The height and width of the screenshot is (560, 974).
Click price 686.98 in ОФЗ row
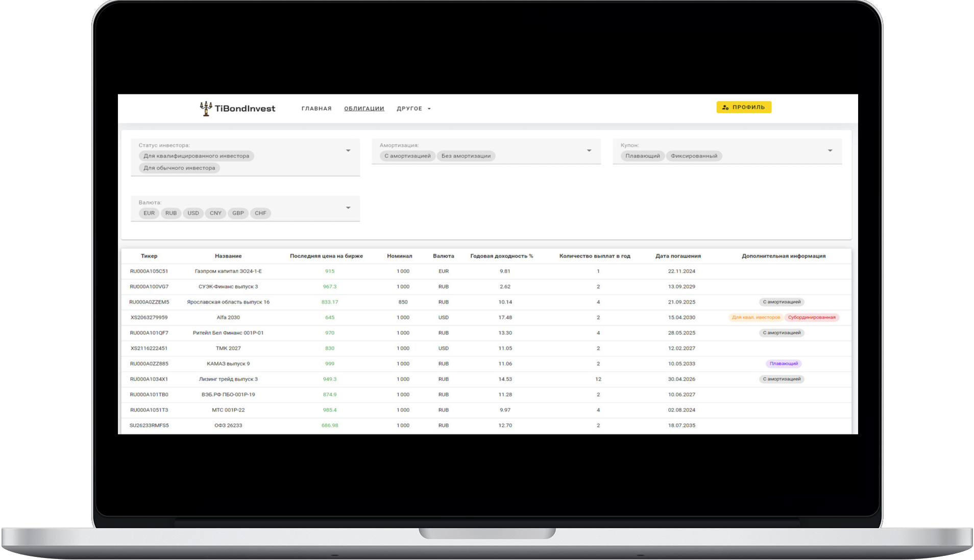(x=330, y=425)
